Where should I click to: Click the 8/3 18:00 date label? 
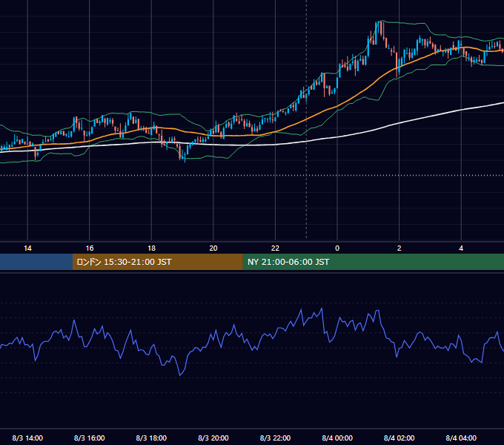coord(151,438)
